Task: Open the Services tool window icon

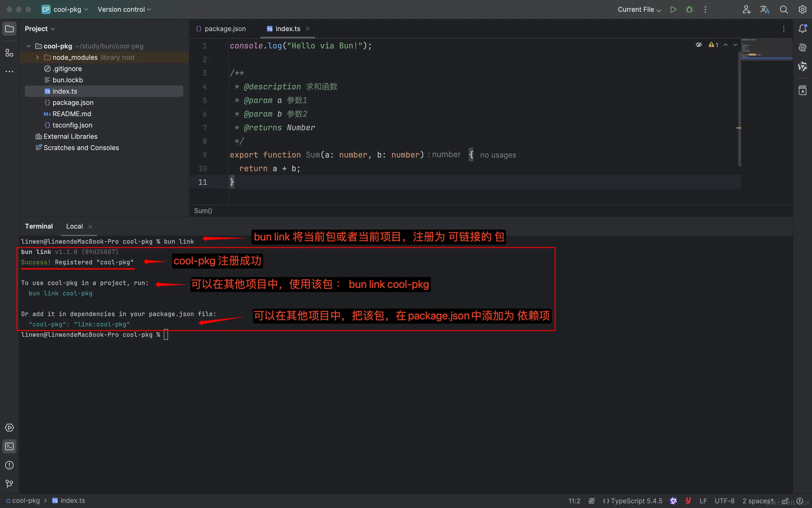Action: pos(9,428)
